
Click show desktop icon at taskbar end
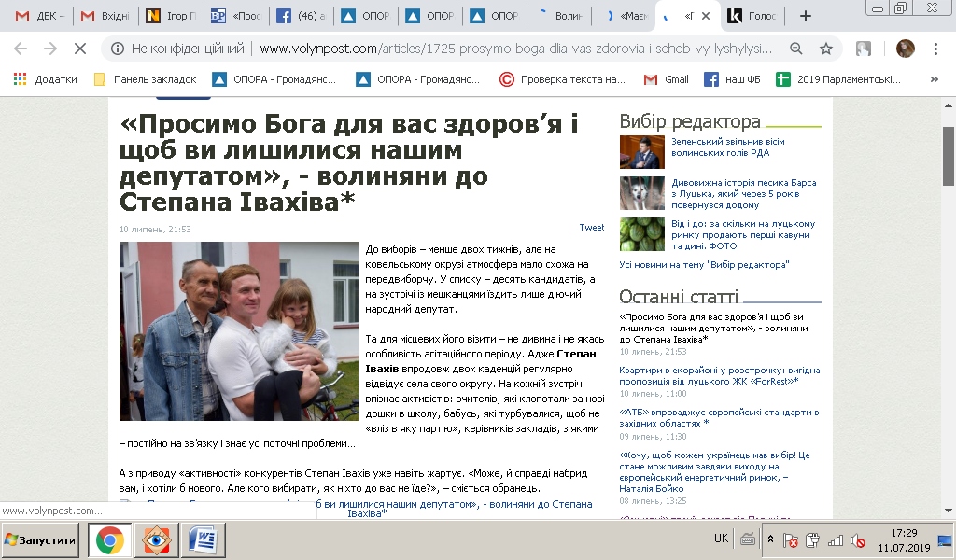945,539
